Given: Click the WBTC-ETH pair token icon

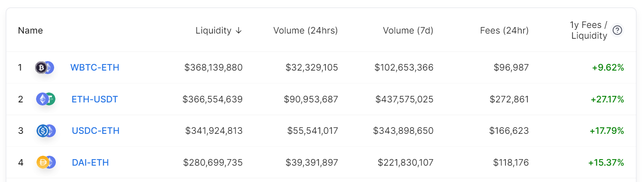Looking at the screenshot, I should 45,68.
